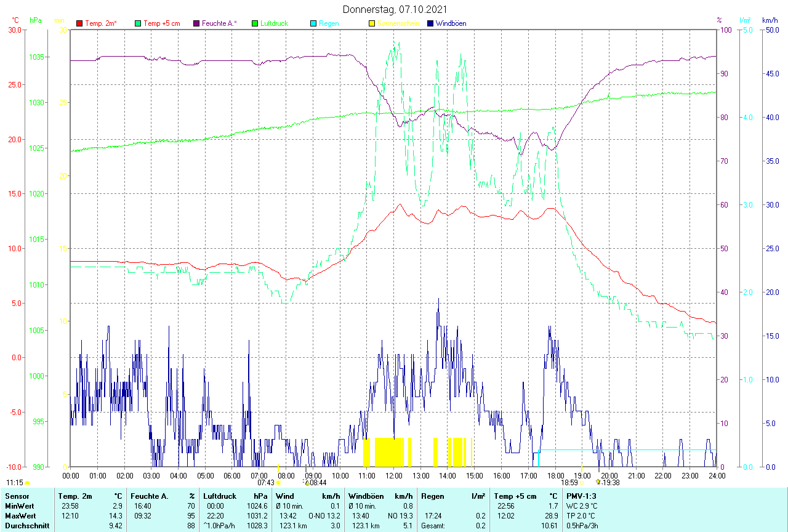Click the Temp +5 cm max value 28.9

[550, 516]
